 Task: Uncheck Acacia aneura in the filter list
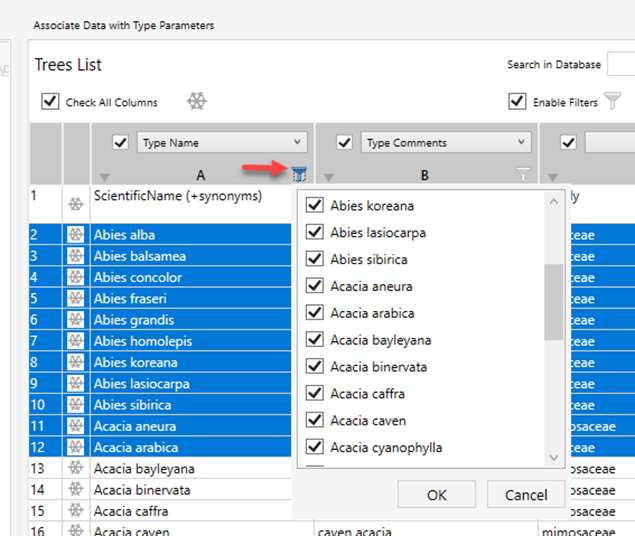tap(314, 287)
